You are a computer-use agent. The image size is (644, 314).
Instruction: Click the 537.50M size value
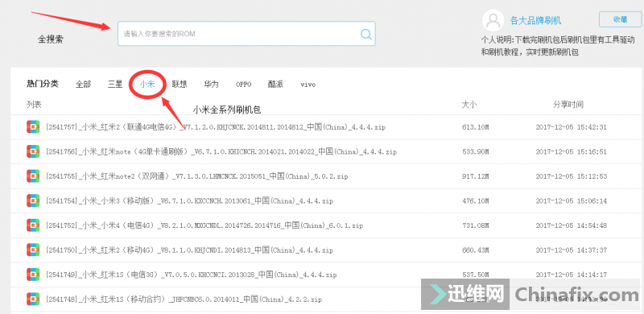pyautogui.click(x=475, y=275)
